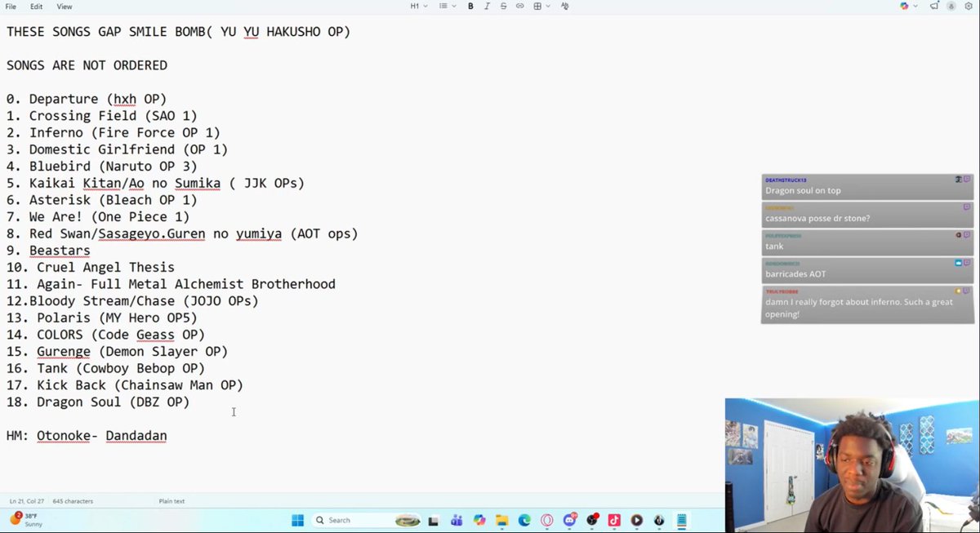Click the 'Ln 21, Col 27' status entry
Viewport: 980px width, 533px height.
click(x=27, y=501)
